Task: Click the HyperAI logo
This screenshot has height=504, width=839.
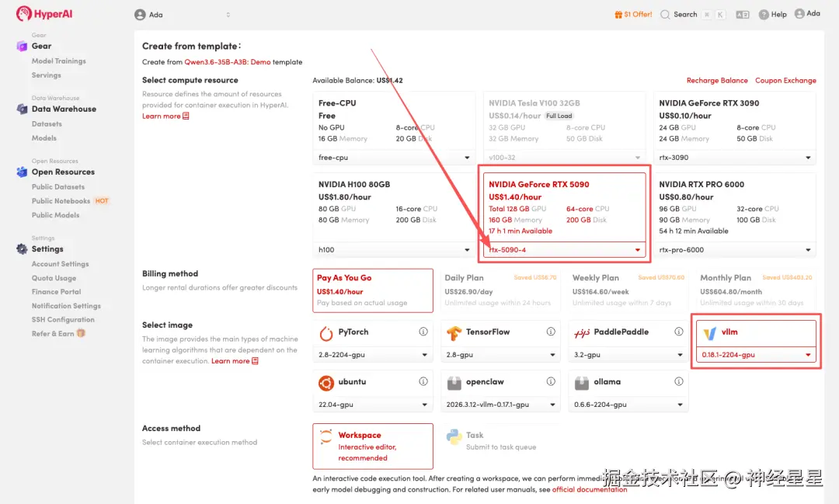Action: (44, 14)
